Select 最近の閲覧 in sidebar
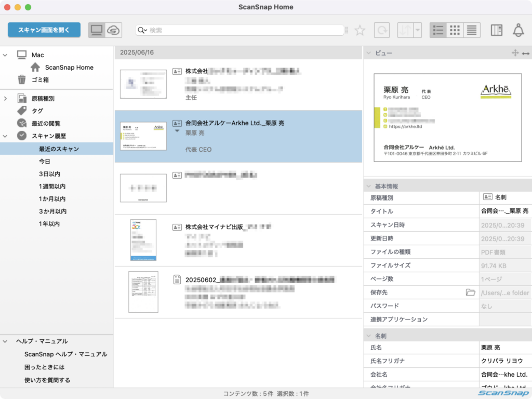The image size is (532, 399). [46, 124]
